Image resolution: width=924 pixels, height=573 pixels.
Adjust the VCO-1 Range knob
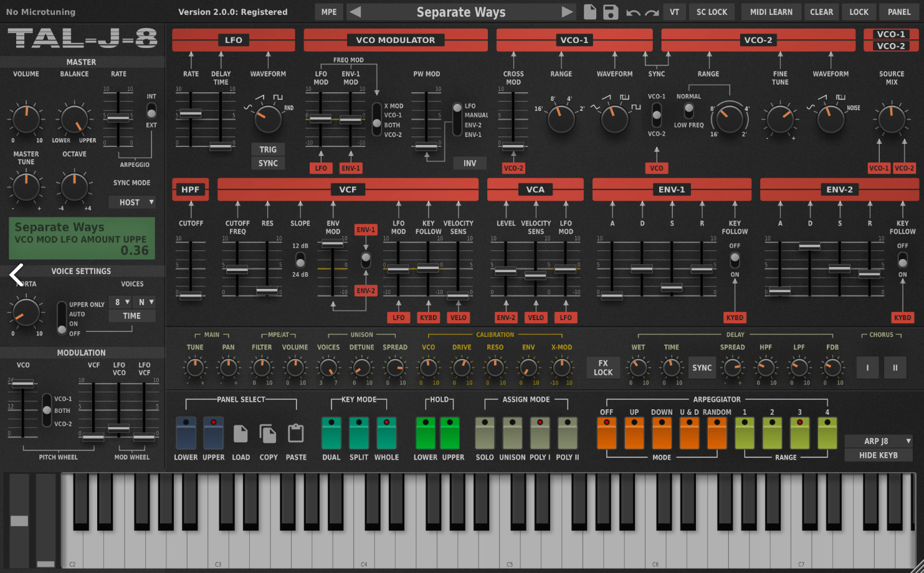(561, 118)
